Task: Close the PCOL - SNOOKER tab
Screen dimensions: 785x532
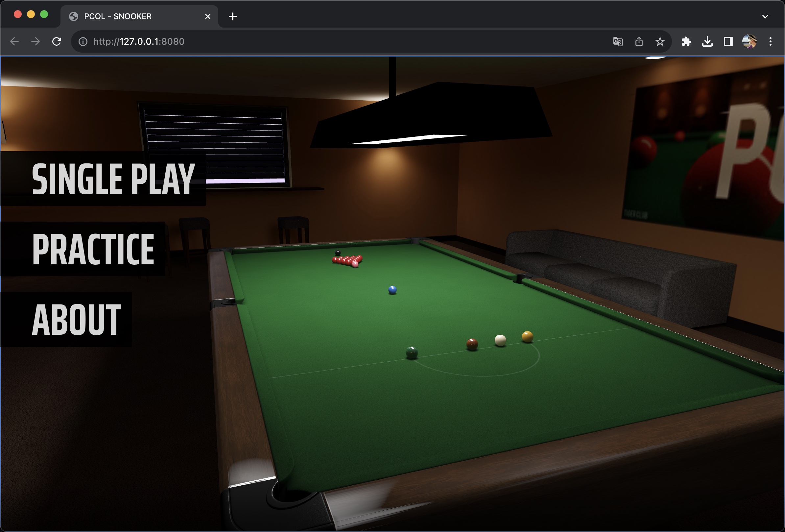Action: (x=208, y=16)
